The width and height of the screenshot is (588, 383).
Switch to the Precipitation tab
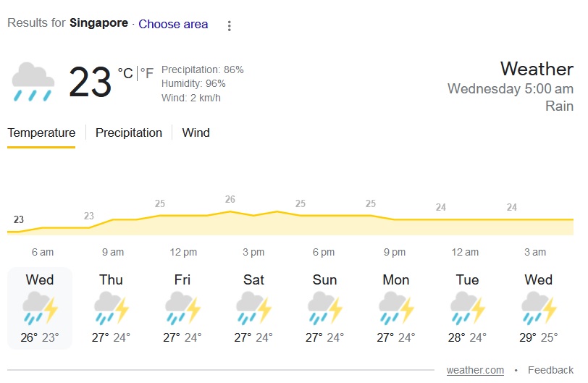pos(129,133)
